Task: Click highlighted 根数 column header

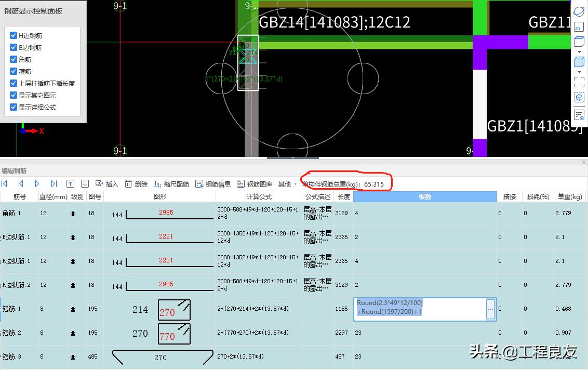Action: click(x=425, y=196)
